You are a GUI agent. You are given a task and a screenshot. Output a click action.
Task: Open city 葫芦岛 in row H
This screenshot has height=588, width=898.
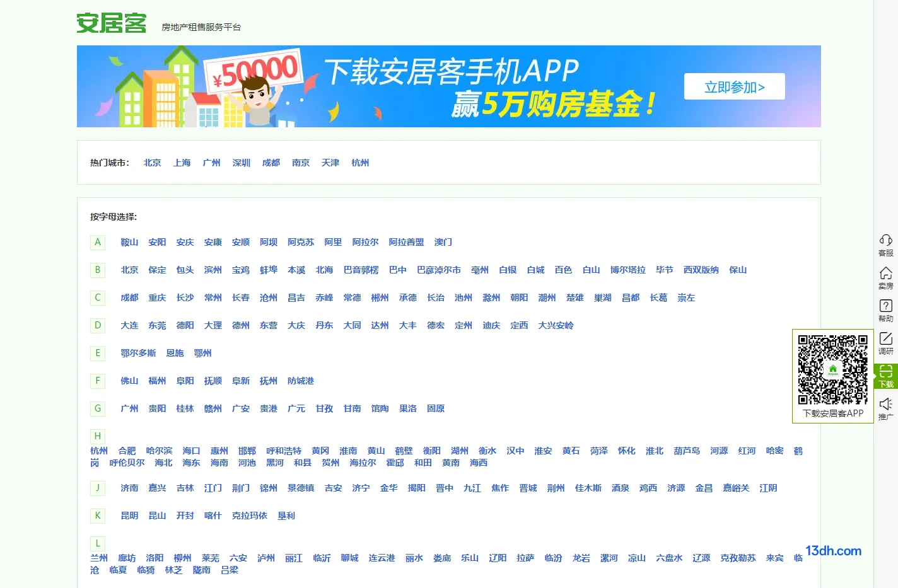[687, 451]
